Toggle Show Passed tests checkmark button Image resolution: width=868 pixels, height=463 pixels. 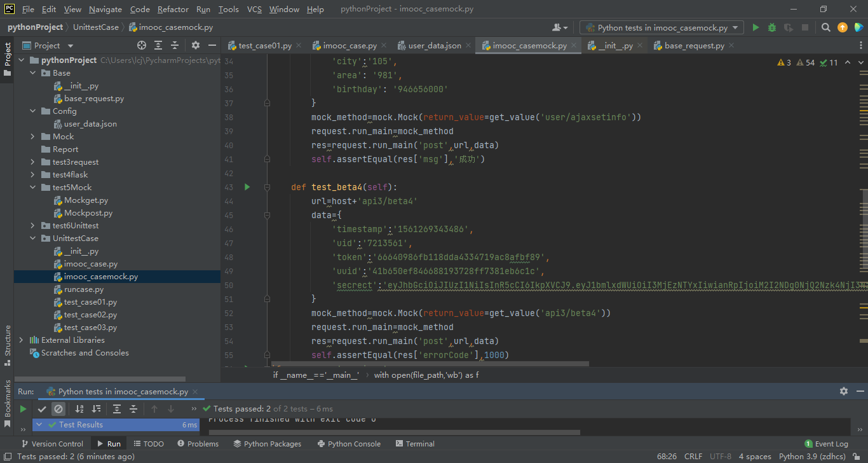click(42, 409)
